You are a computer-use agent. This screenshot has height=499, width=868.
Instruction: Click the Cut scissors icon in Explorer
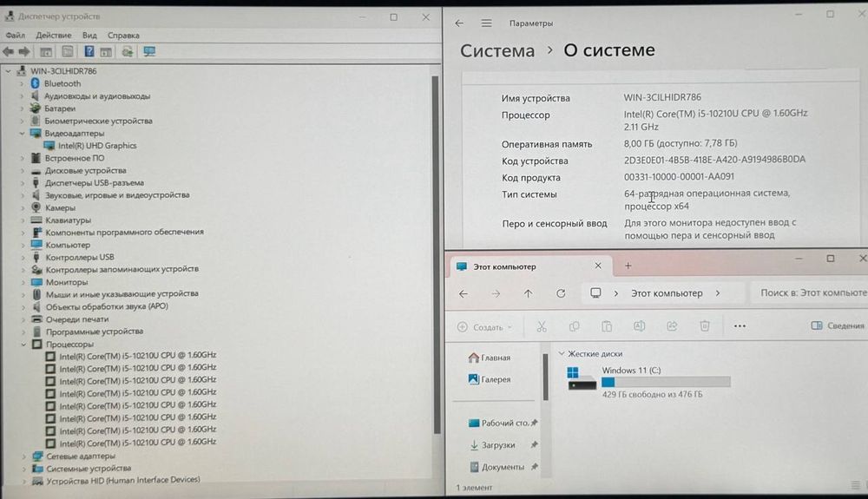click(x=542, y=326)
